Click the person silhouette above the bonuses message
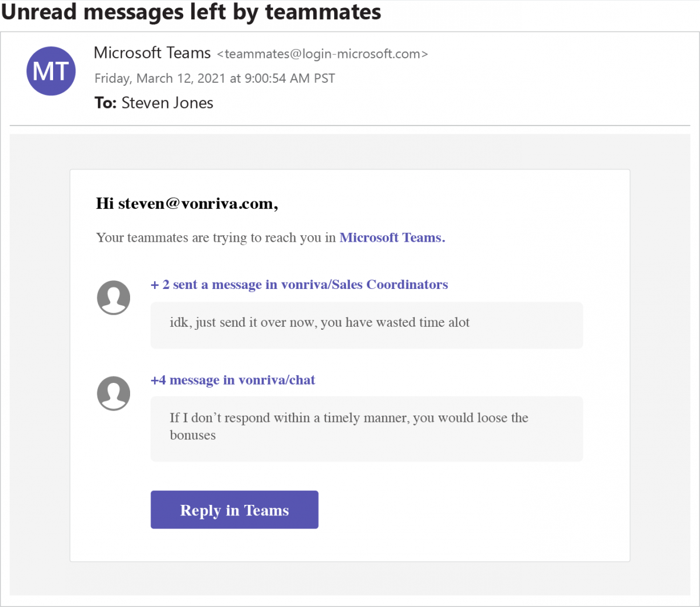This screenshot has height=607, width=700. pyautogui.click(x=113, y=393)
